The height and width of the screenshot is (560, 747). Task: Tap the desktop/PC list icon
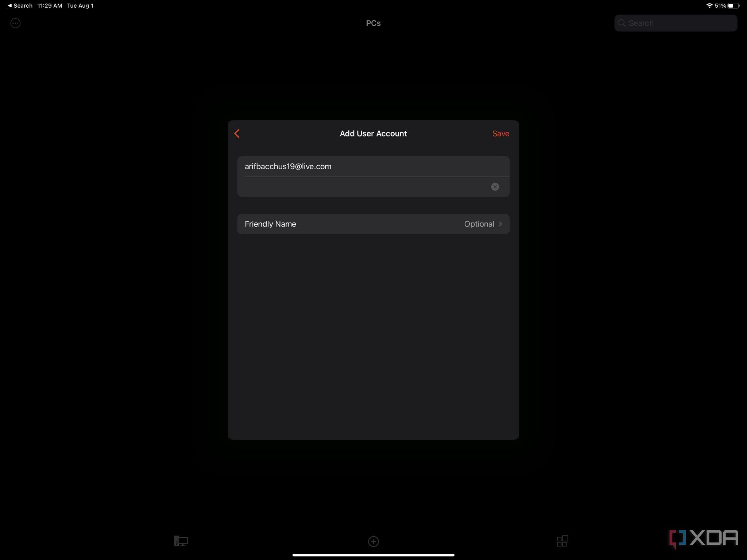coord(181,541)
